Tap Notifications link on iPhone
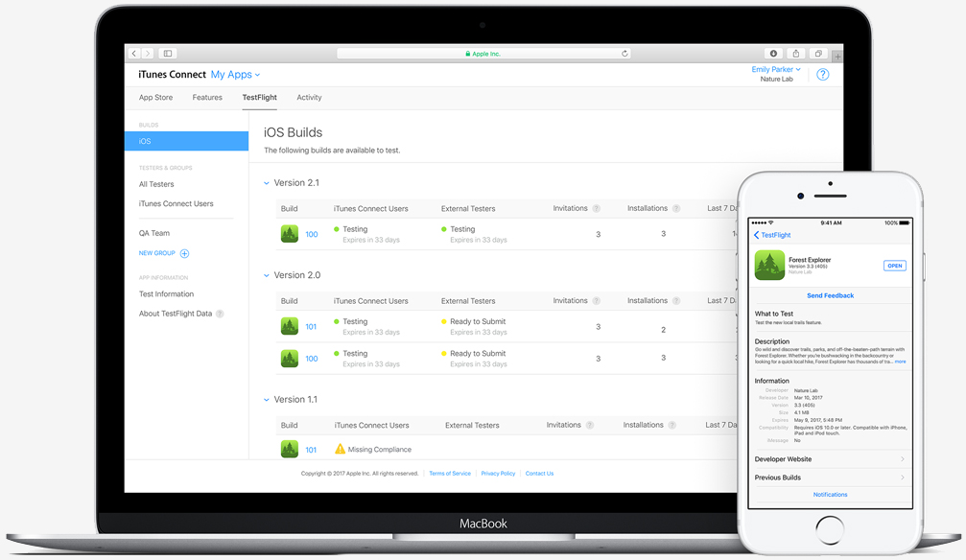 pos(830,495)
